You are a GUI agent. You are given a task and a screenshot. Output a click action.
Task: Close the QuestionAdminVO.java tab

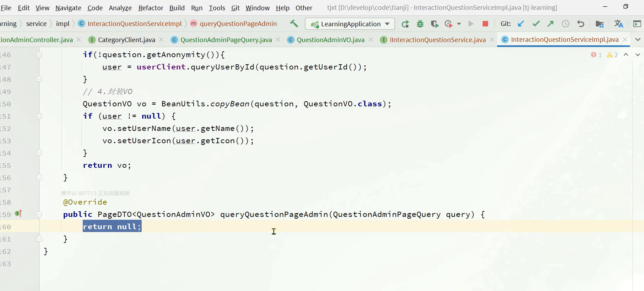click(x=371, y=40)
